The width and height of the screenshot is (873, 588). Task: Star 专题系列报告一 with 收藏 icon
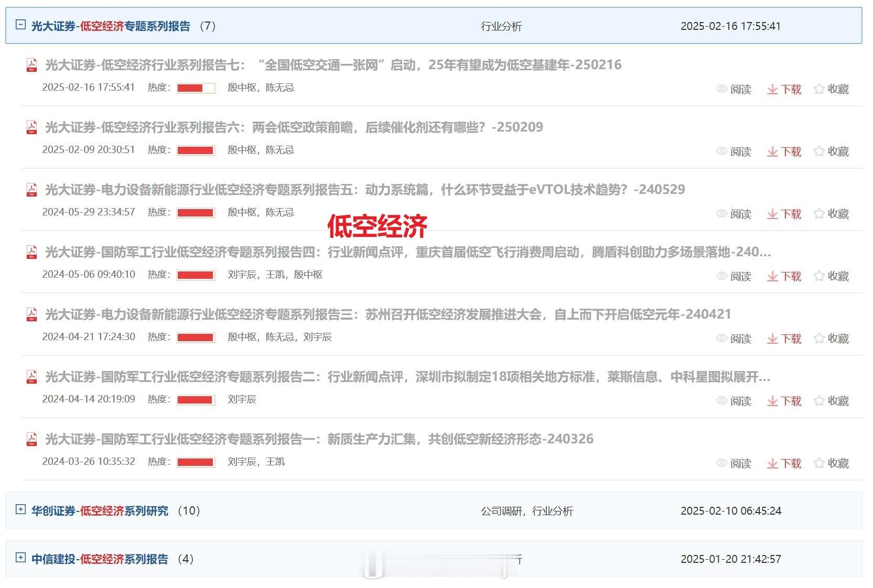[819, 463]
